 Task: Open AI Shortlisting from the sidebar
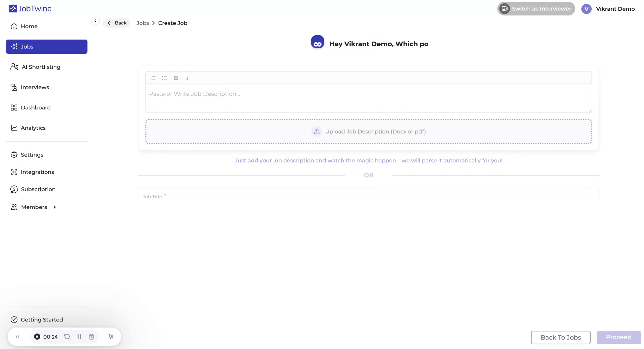point(41,67)
